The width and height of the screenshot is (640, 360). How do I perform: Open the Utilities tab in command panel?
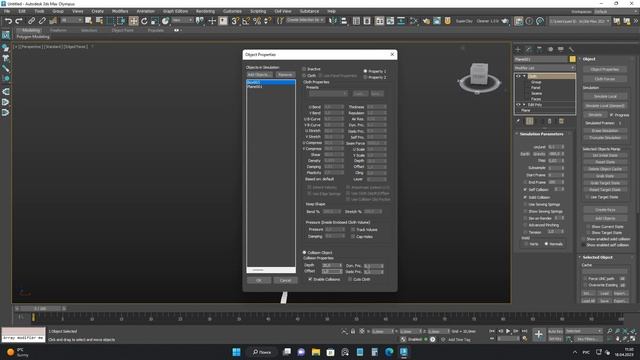click(571, 49)
